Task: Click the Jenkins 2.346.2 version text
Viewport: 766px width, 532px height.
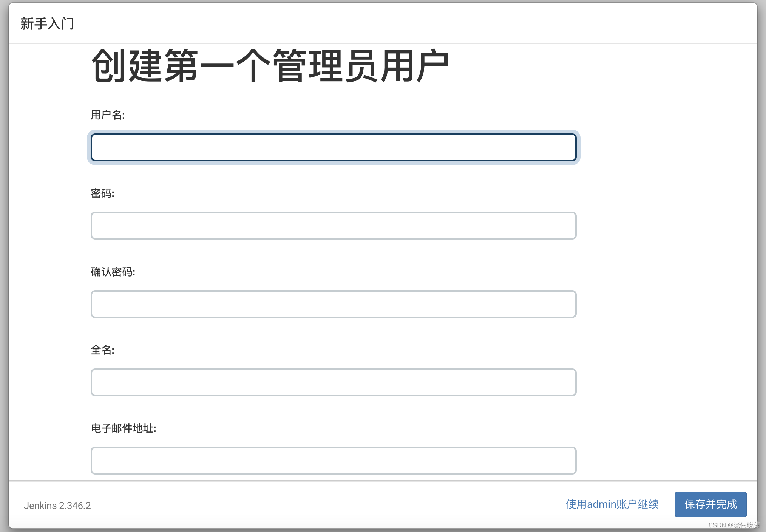Action: 57,506
